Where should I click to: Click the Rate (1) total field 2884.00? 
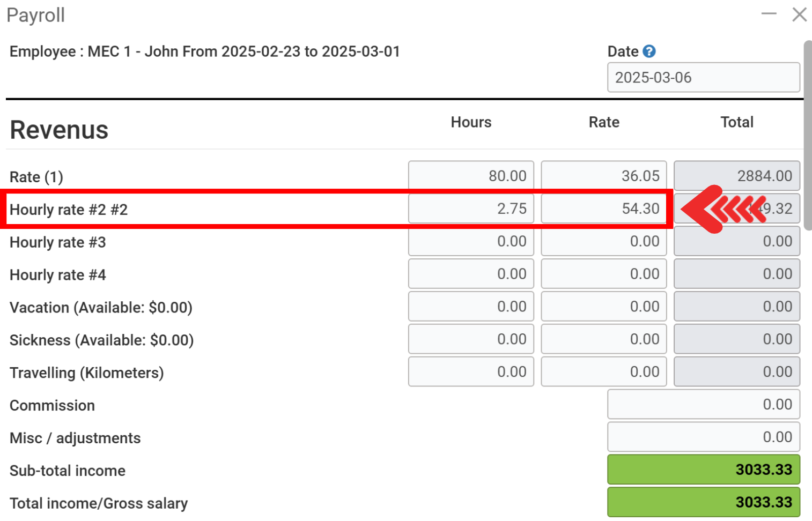pyautogui.click(x=736, y=176)
